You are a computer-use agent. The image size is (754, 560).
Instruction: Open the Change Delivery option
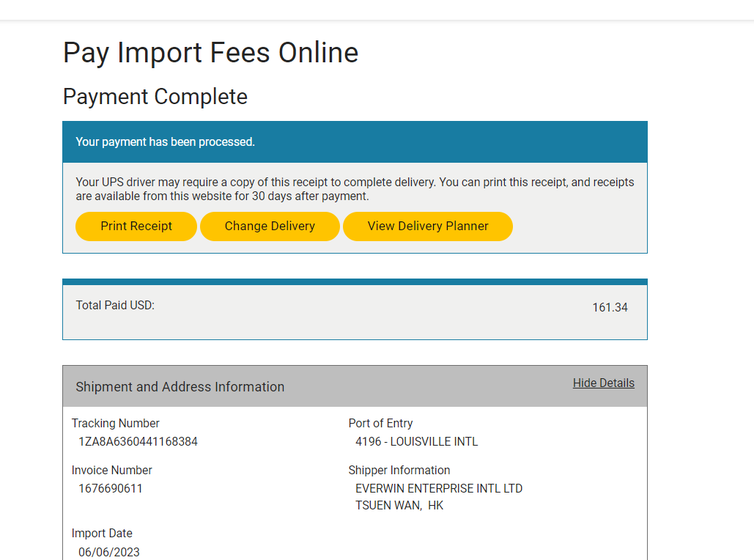pos(270,226)
